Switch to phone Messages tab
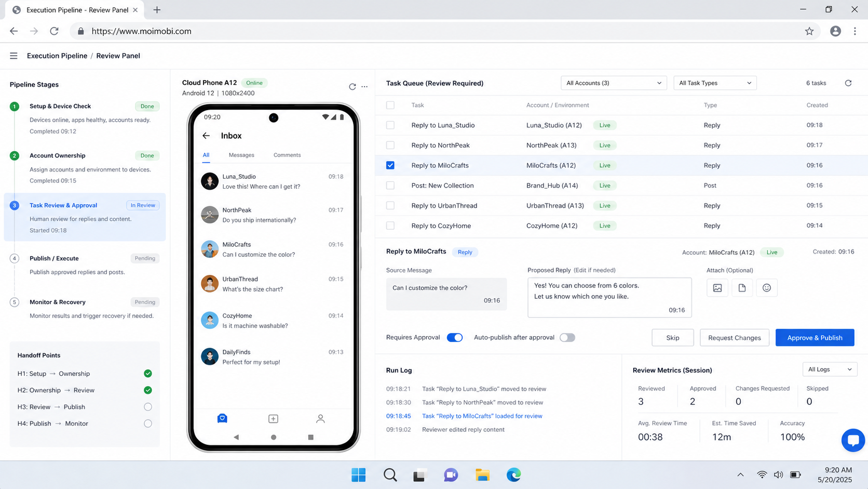 [241, 155]
